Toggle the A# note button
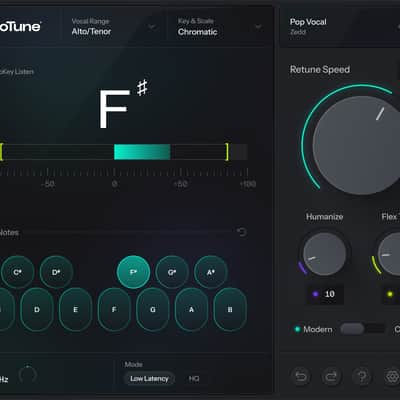Viewport: 400px width, 400px height. coord(211,272)
